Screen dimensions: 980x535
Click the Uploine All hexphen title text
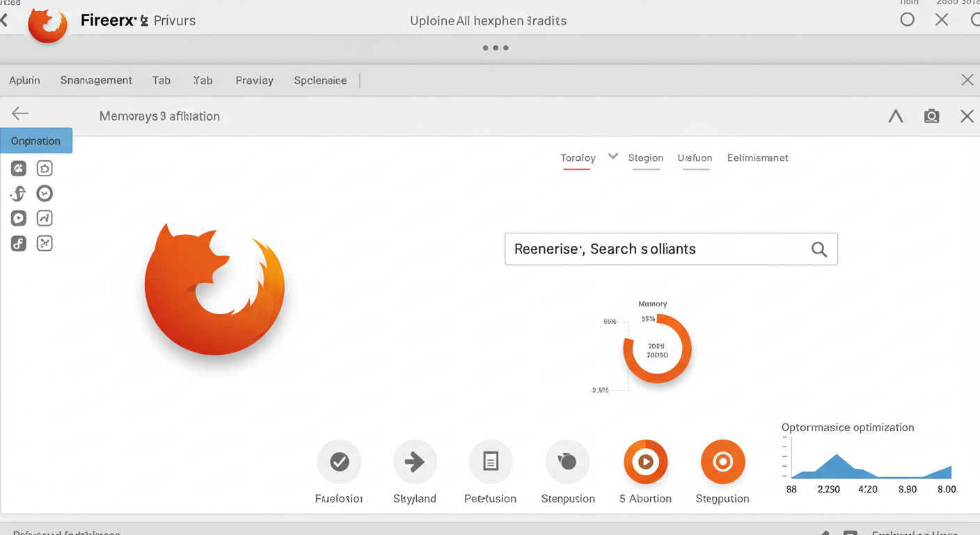(489, 21)
